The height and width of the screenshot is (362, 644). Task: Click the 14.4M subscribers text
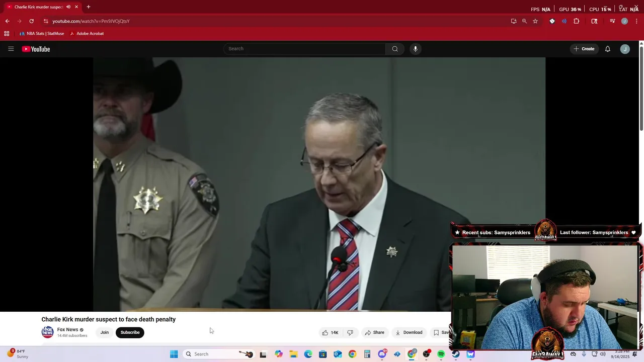pyautogui.click(x=72, y=336)
